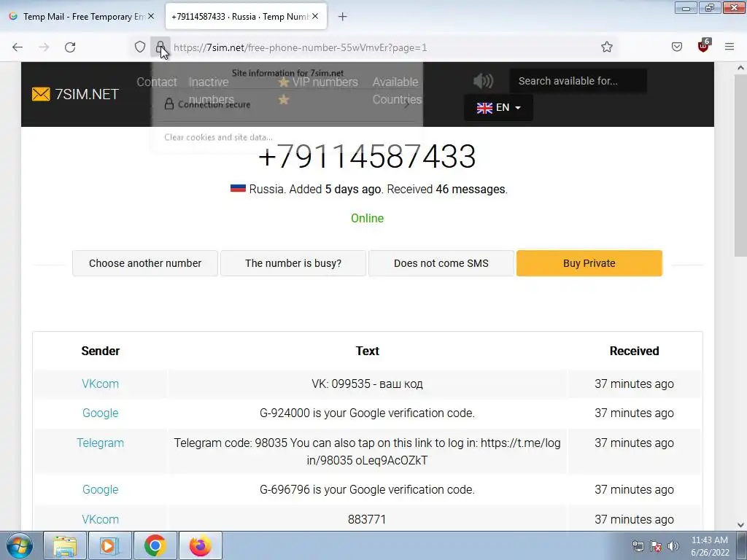This screenshot has width=747, height=560.
Task: Click the page scrollbar down arrow
Action: point(740,525)
